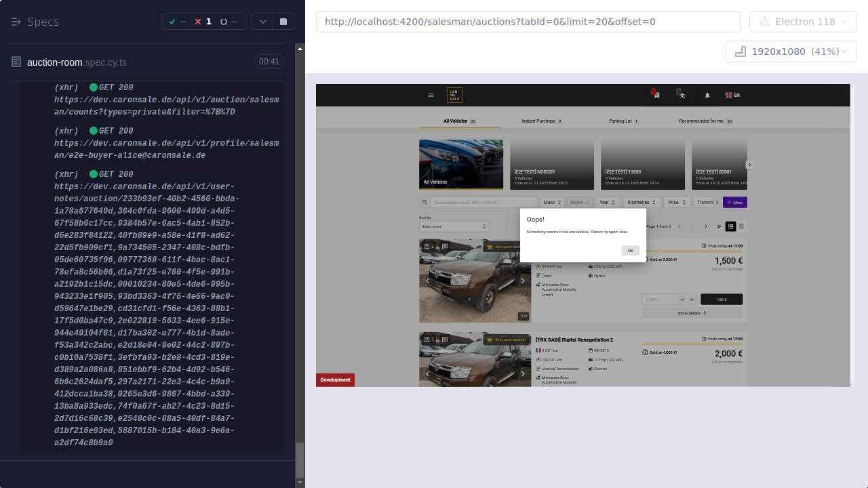The width and height of the screenshot is (868, 488).
Task: Place a bid with the '+50 €' button
Action: [722, 299]
